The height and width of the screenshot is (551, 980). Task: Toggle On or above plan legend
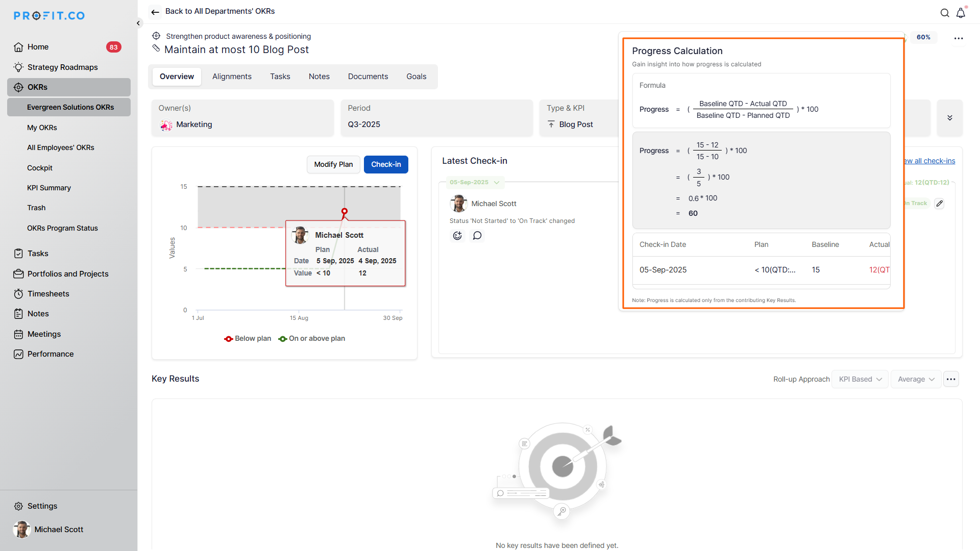pyautogui.click(x=312, y=339)
